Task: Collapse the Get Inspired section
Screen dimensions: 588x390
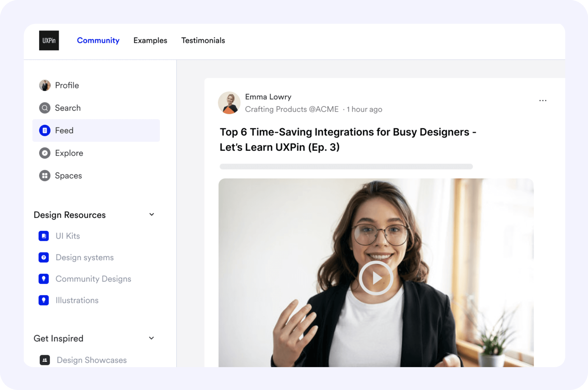Action: 151,338
